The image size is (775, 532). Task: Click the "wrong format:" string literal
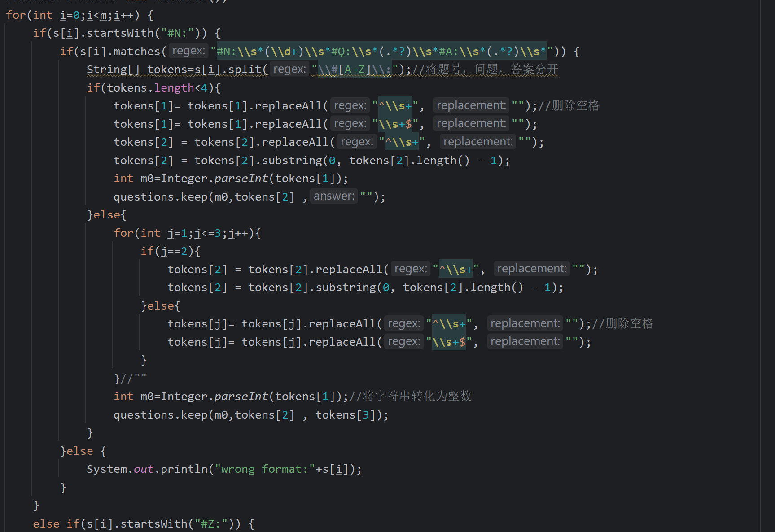[265, 469]
